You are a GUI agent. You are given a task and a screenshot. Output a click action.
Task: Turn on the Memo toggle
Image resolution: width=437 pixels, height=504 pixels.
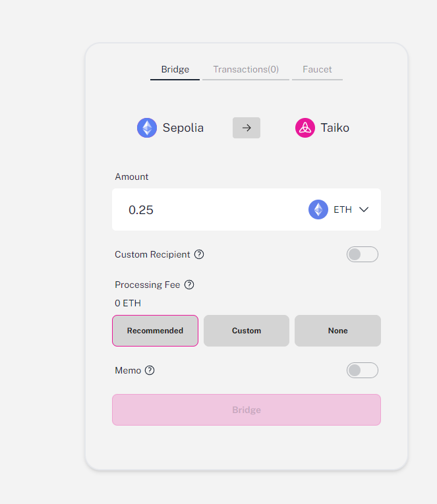[x=362, y=370]
